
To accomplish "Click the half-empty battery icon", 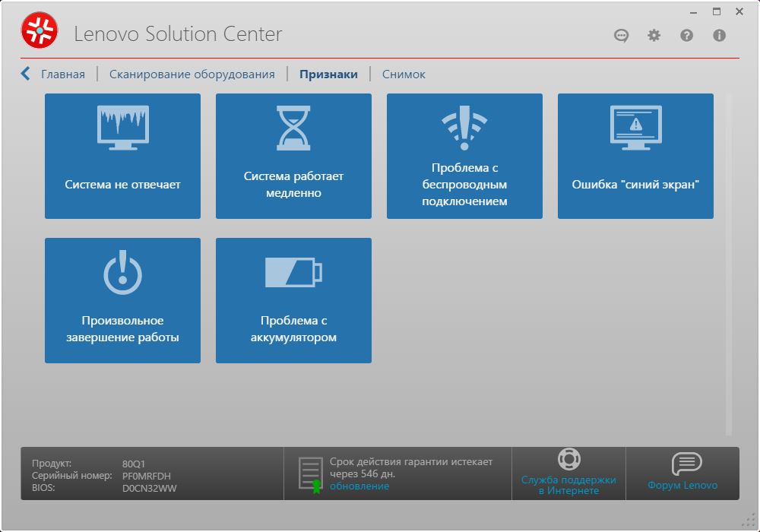I will click(x=293, y=272).
